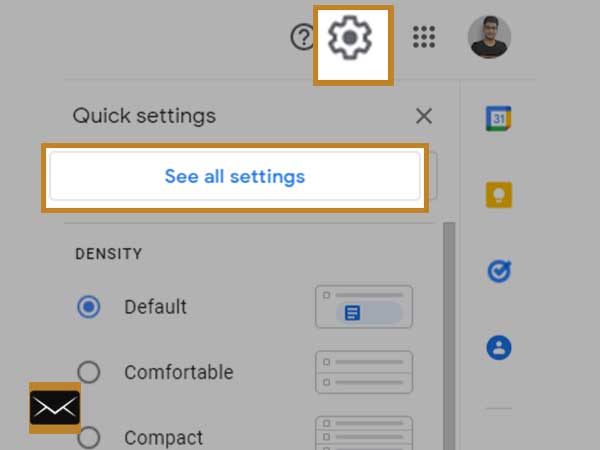Click the black envelope mail icon
600x450 pixels.
pyautogui.click(x=55, y=408)
